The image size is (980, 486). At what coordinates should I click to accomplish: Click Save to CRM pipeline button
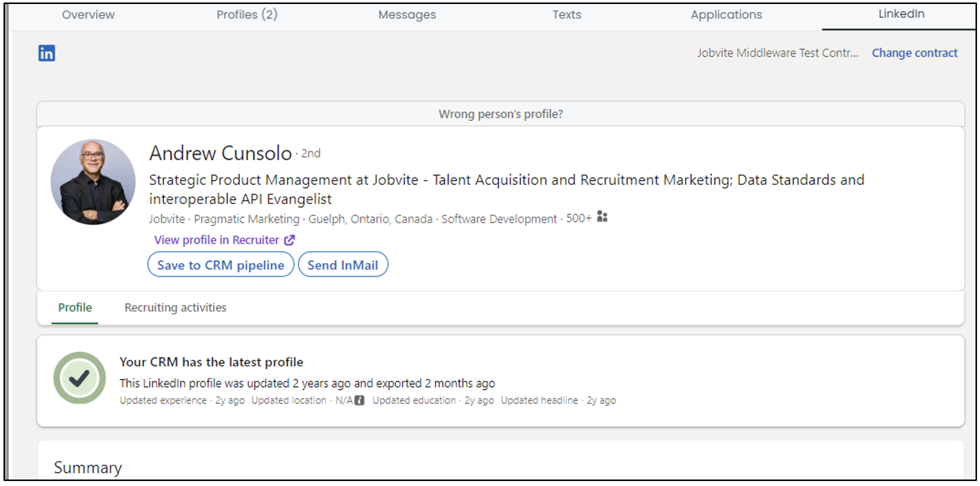coord(221,264)
